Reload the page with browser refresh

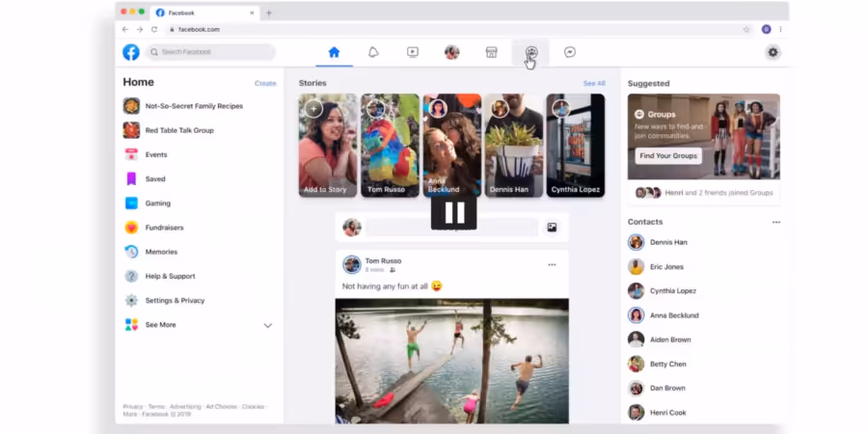click(154, 29)
